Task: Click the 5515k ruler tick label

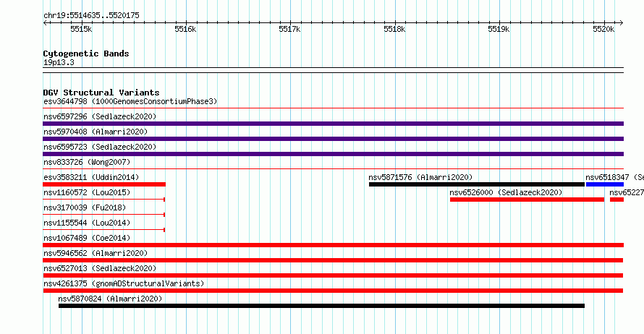Action: pos(81,29)
